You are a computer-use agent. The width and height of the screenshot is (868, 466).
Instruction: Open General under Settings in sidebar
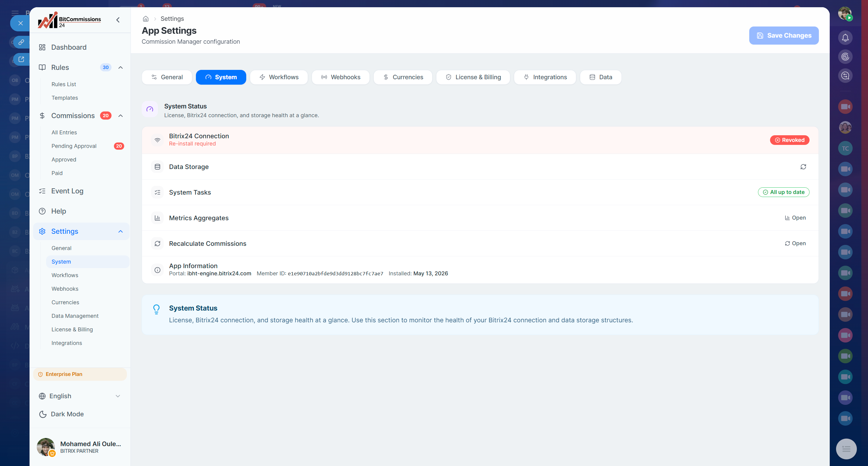pyautogui.click(x=61, y=248)
